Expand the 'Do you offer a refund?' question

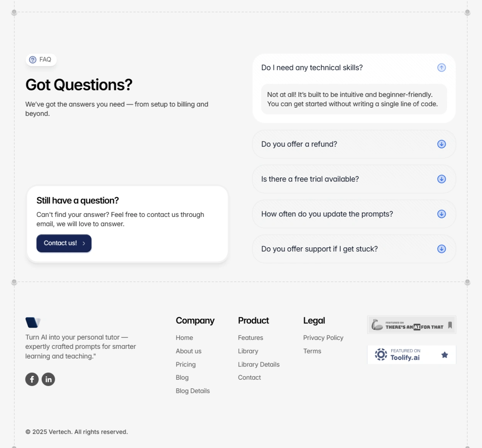(x=441, y=144)
